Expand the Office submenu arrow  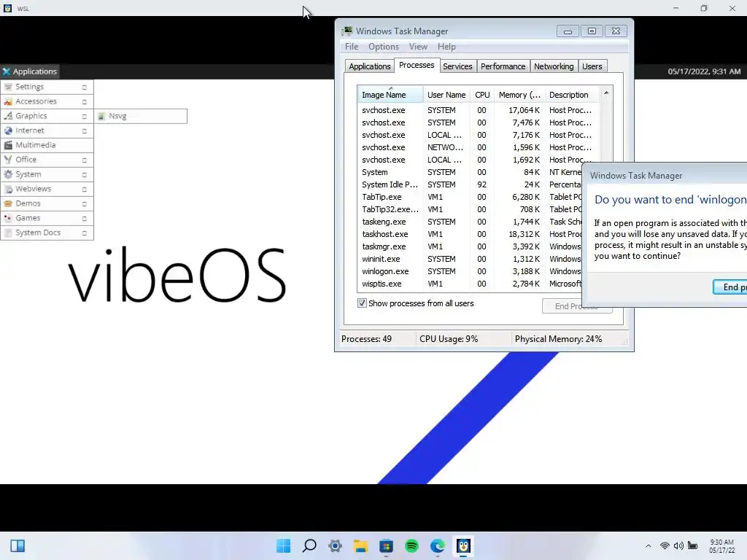pos(85,160)
